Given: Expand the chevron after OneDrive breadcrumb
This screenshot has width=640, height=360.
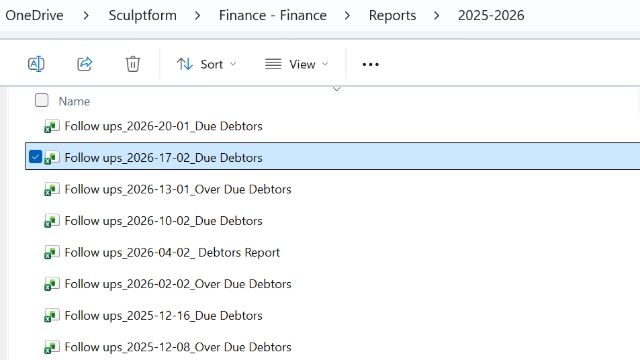Looking at the screenshot, I should (86, 16).
